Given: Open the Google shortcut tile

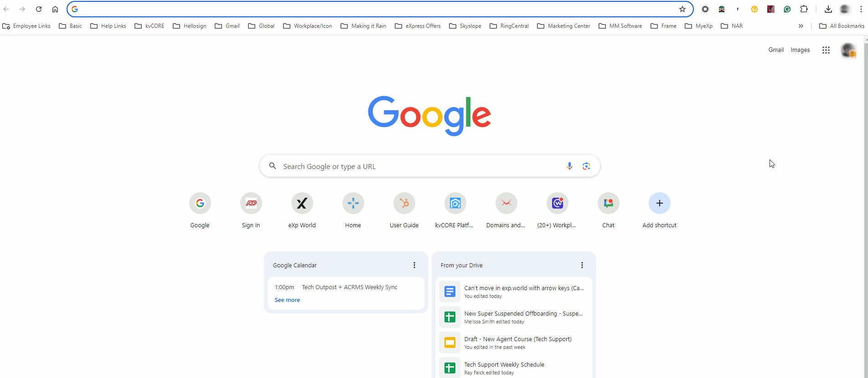Looking at the screenshot, I should 200,211.
